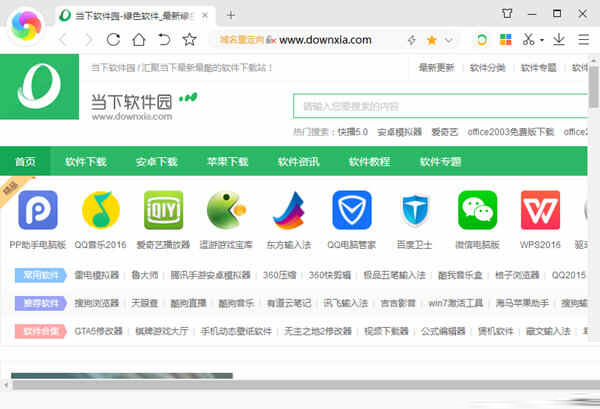
Task: Click the red 软件合集 category tag
Action: click(41, 331)
